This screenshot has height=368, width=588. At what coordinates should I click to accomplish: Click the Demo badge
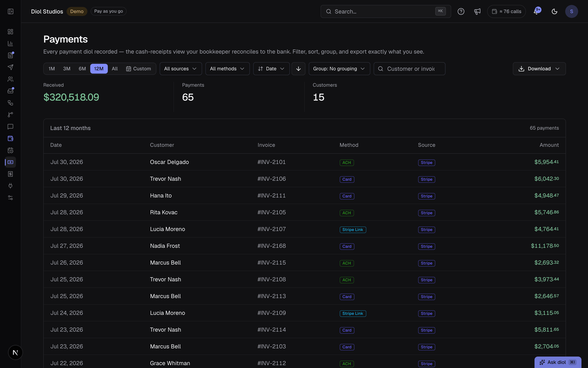point(77,11)
